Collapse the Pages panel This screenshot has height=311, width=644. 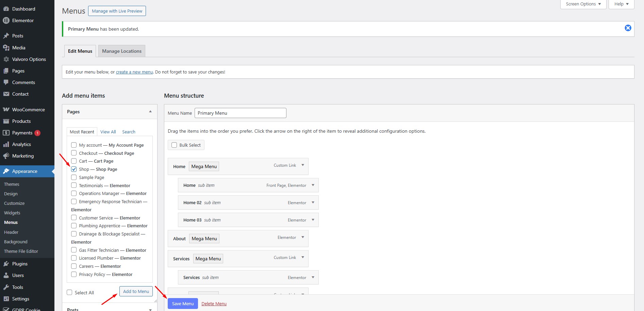coord(150,112)
